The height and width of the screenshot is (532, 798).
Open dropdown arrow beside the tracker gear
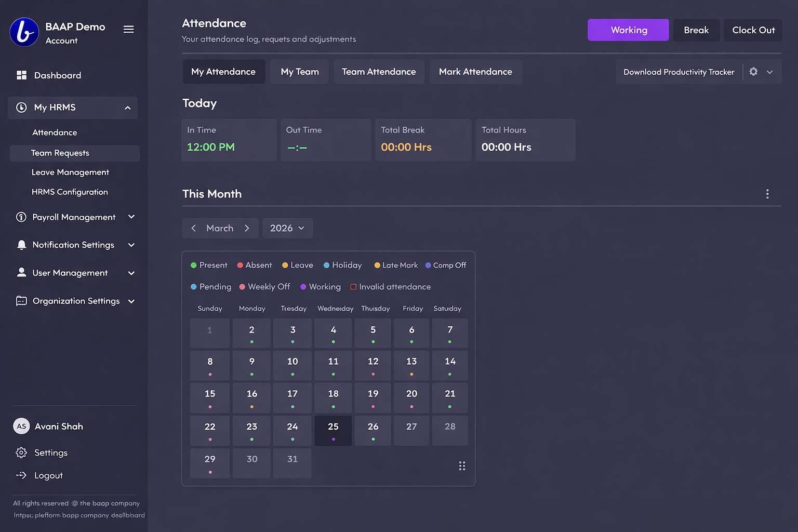(770, 72)
